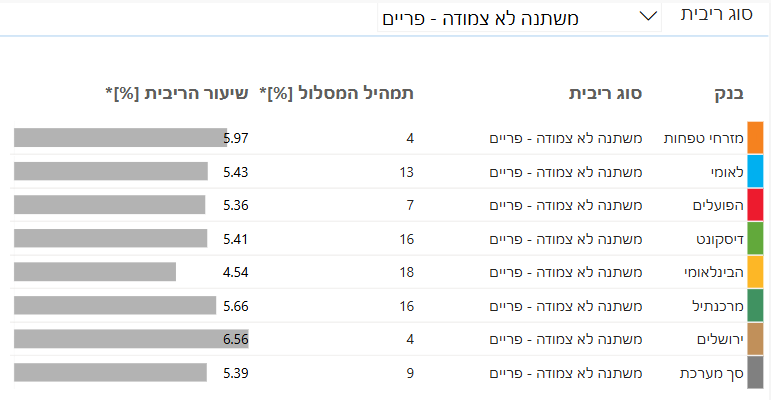Click the orange swatch for מזרחי טפחות
Screen dimensions: 771x400
point(755,137)
